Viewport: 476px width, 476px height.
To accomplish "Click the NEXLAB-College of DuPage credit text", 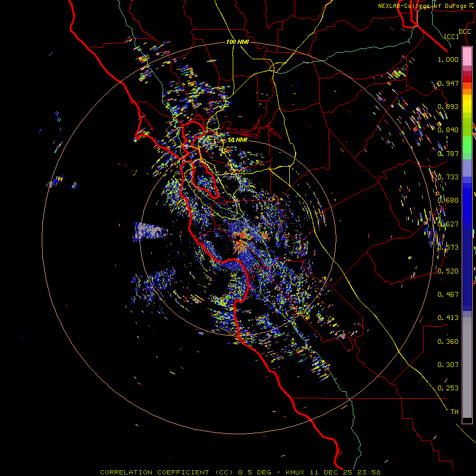I will click(x=425, y=6).
